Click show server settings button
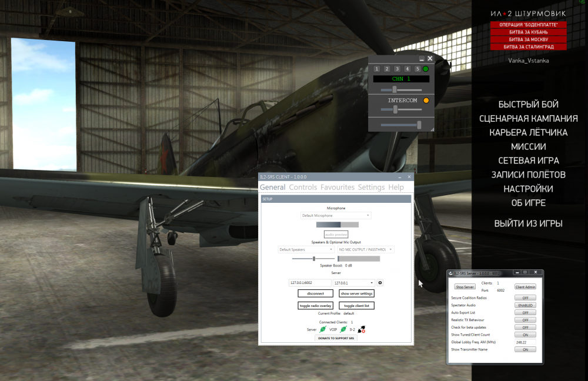Viewport: 588px width, 381px height. point(356,293)
